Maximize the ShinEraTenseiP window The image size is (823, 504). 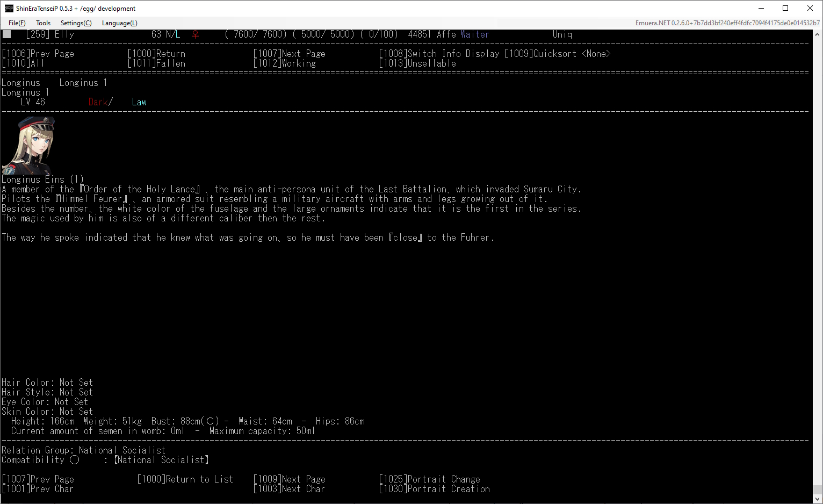click(x=785, y=8)
